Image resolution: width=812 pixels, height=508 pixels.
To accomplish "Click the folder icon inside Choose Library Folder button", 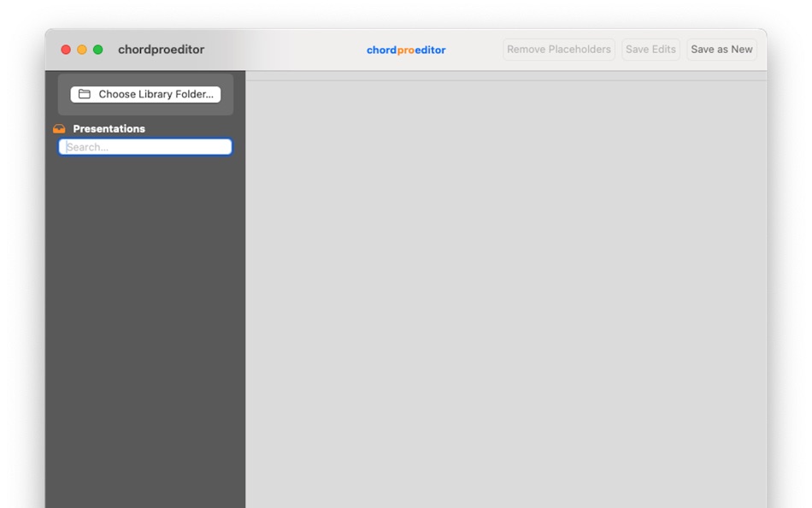I will [85, 94].
